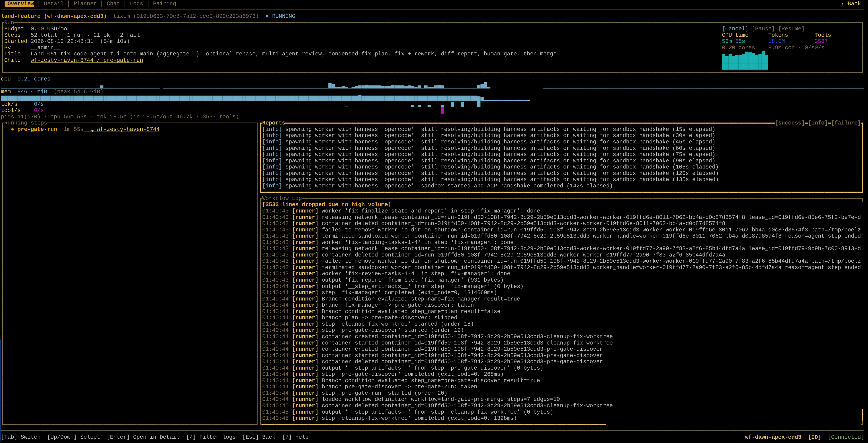Filter reports by failure
This screenshot has height=443, width=868.
click(846, 123)
